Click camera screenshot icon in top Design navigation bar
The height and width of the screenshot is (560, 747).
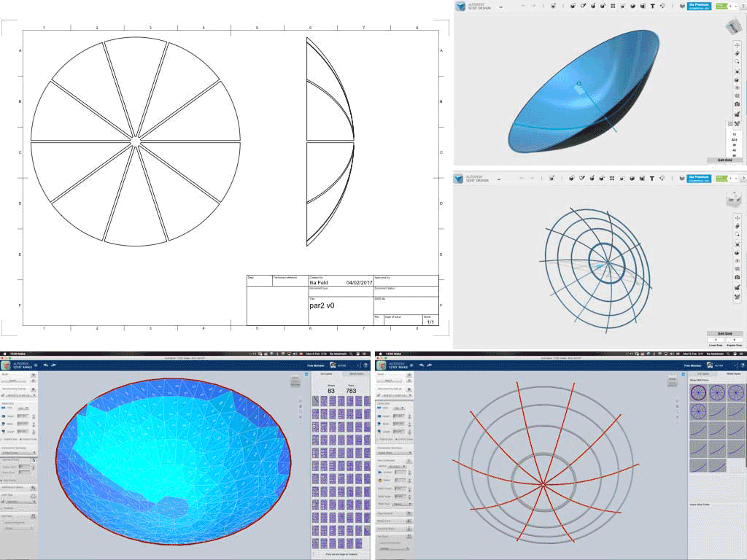point(737,104)
